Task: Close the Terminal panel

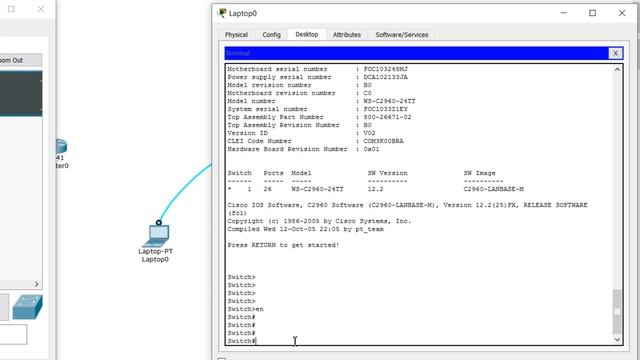Action: click(x=615, y=53)
